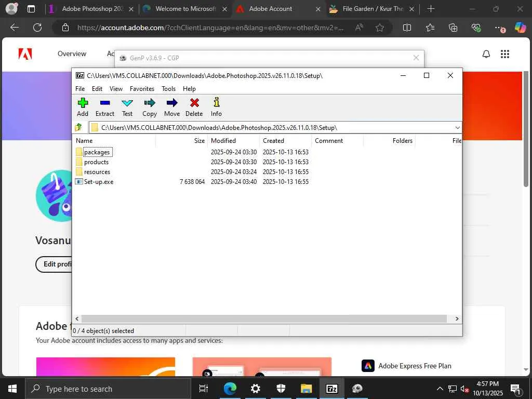The image size is (532, 399).
Task: Open the Tools menu in 7-Zip
Action: click(169, 88)
